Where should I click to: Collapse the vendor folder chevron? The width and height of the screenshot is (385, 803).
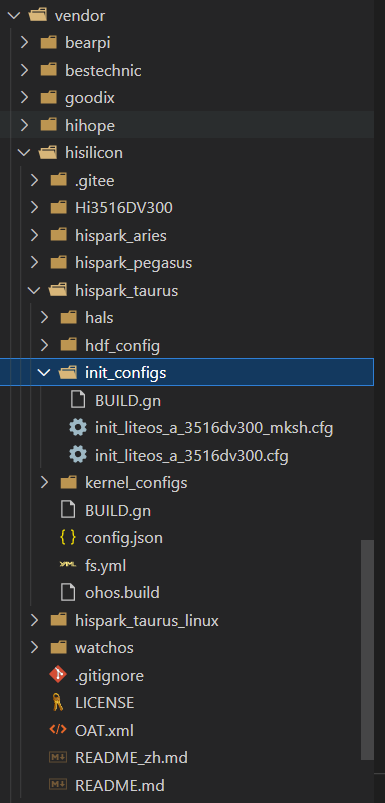[x=14, y=15]
